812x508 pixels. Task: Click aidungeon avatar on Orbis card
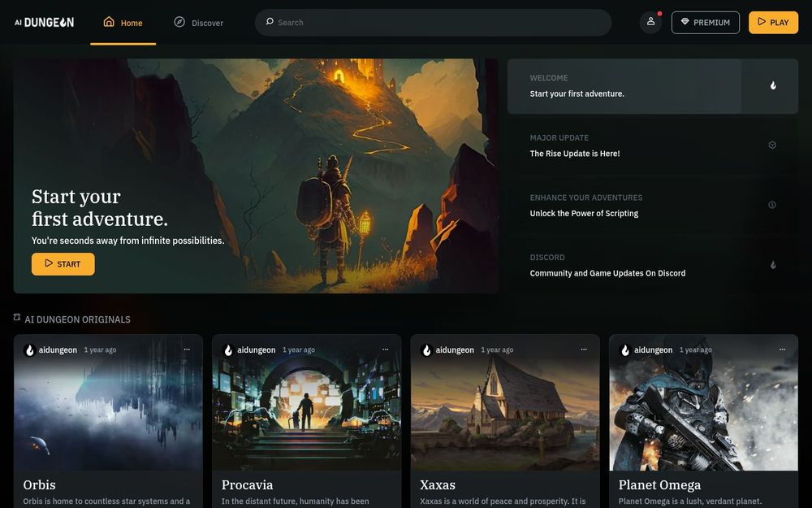tap(29, 350)
